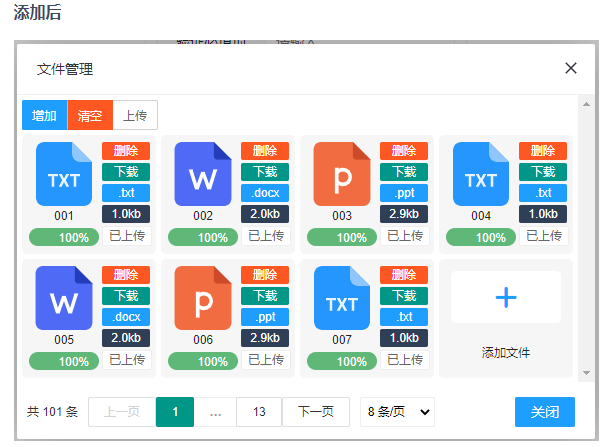Viewport: 609px width, 447px height.
Task: Download file 003 with 下载
Action: click(404, 172)
